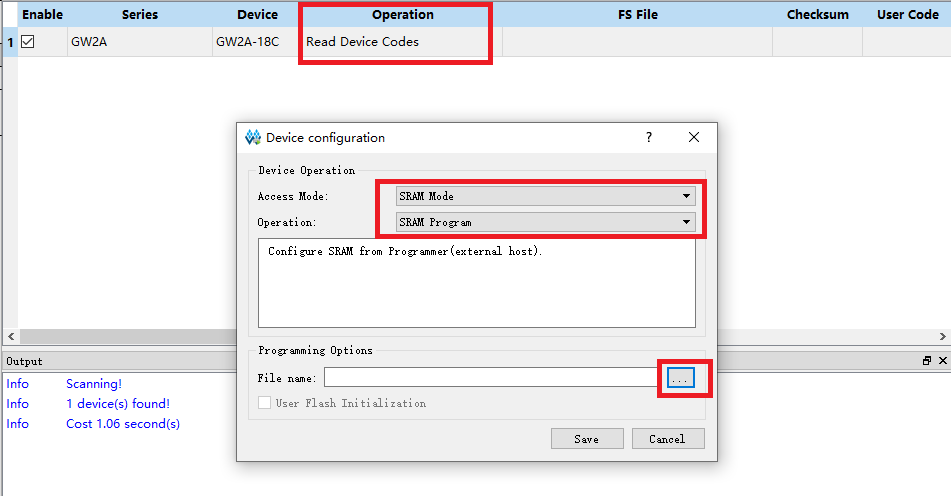Browse for a file with the ellipsis button
The width and height of the screenshot is (951, 496).
680,378
